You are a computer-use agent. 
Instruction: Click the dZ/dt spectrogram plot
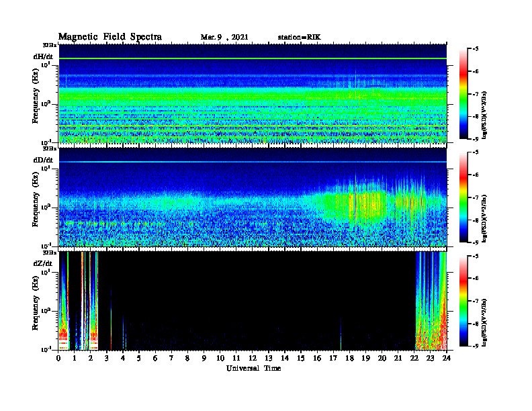(x=253, y=301)
